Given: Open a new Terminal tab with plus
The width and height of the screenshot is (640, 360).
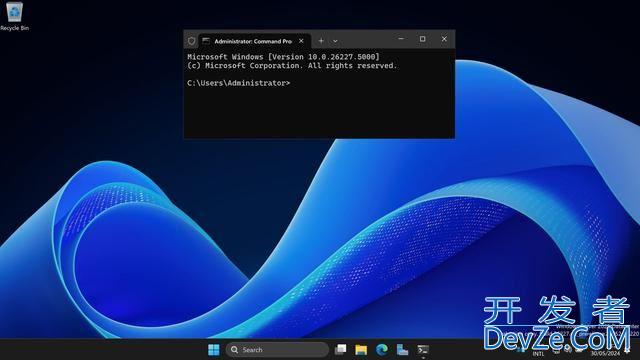Looking at the screenshot, I should click(321, 41).
